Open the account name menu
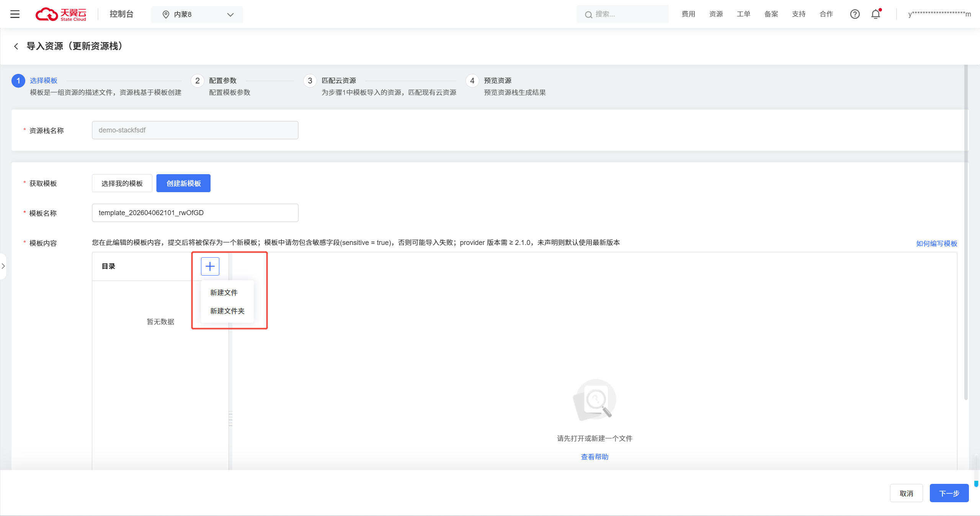Image resolution: width=980 pixels, height=516 pixels. 939,14
